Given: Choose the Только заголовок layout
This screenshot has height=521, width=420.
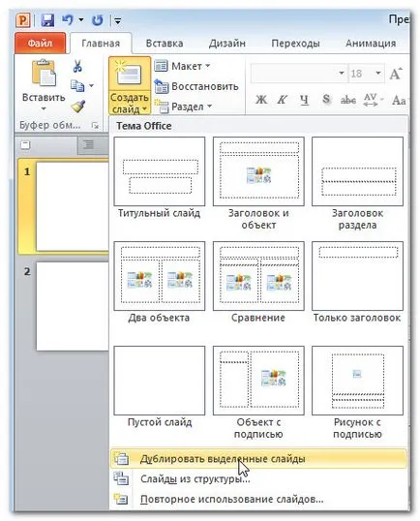Looking at the screenshot, I should pyautogui.click(x=358, y=282).
